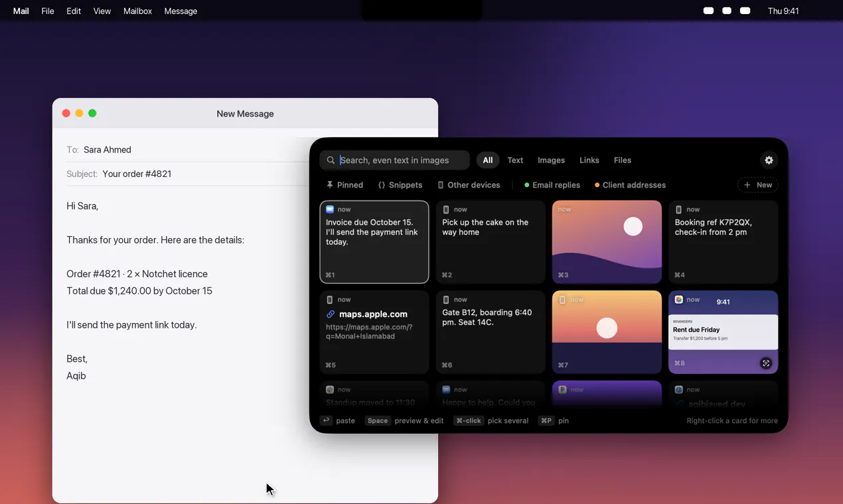The image size is (843, 504).
Task: Click "Thanks for your order" line in email
Action: pos(155,240)
